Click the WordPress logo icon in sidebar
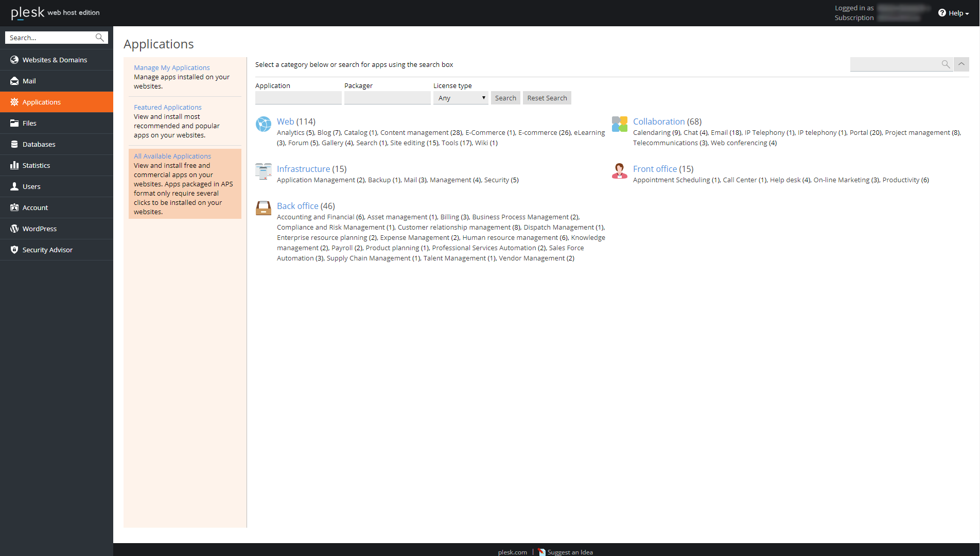Image resolution: width=980 pixels, height=556 pixels. (x=14, y=229)
